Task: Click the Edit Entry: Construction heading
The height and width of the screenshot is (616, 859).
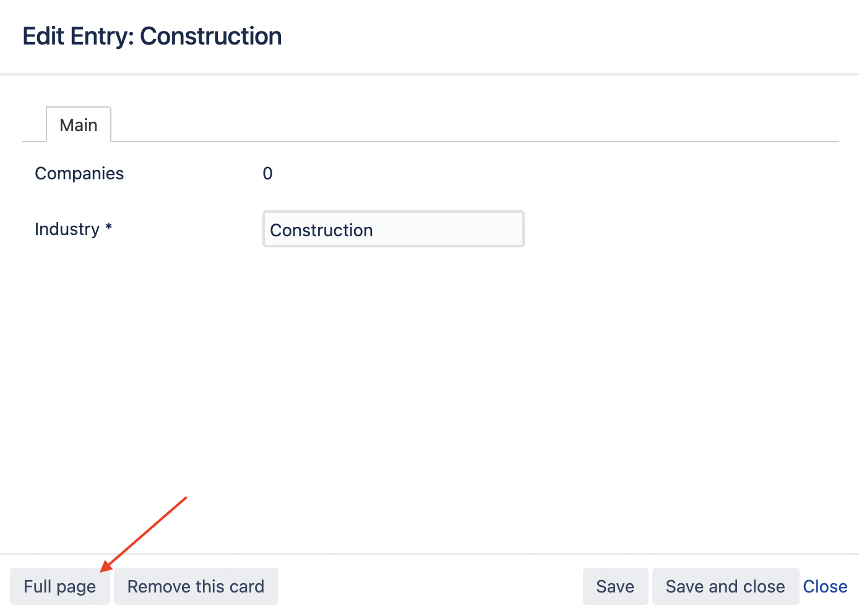Action: pos(152,36)
